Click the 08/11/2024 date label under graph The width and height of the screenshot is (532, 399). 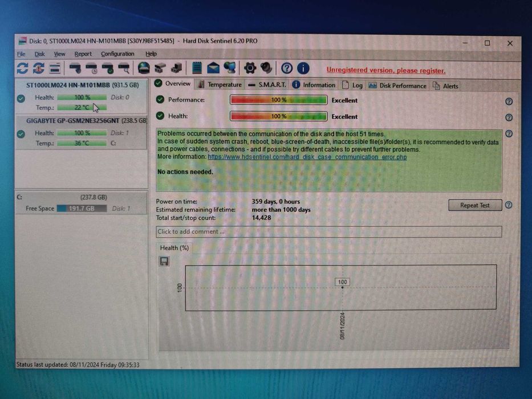pos(342,325)
